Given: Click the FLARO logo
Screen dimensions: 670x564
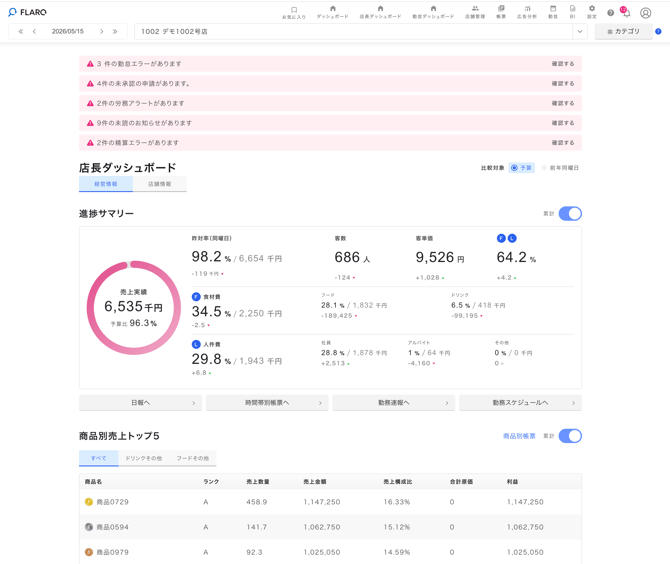Looking at the screenshot, I should (27, 12).
